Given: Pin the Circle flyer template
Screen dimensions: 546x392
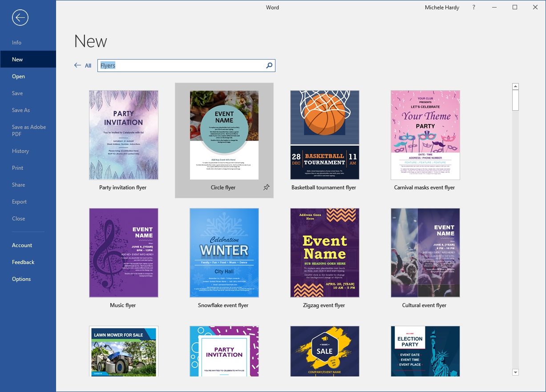Looking at the screenshot, I should coord(266,188).
